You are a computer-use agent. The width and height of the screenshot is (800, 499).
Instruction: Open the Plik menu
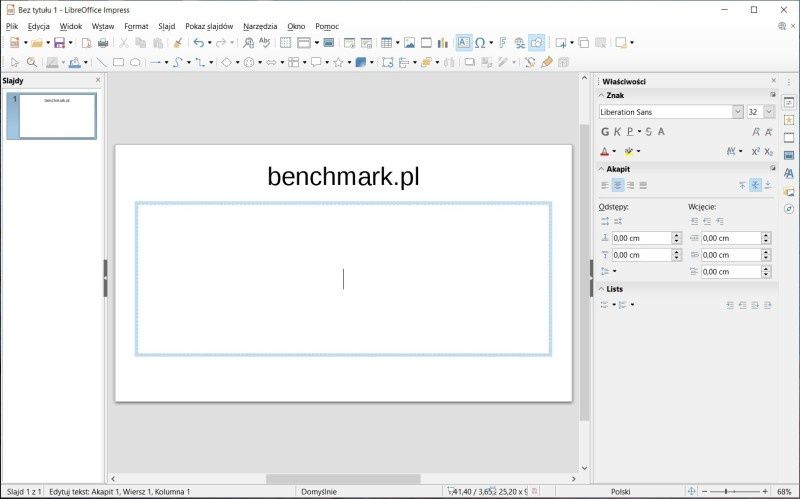point(12,26)
